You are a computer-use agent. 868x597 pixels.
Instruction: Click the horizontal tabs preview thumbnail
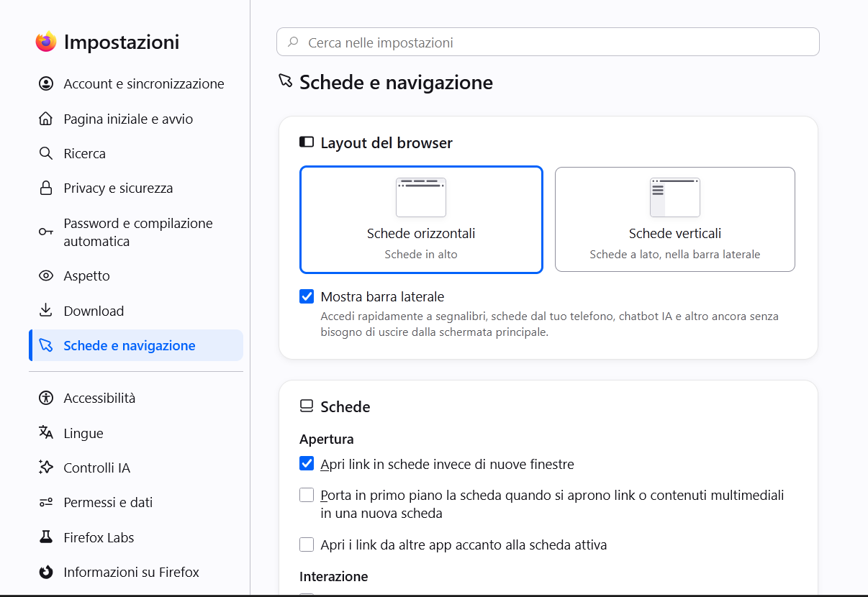pos(421,197)
